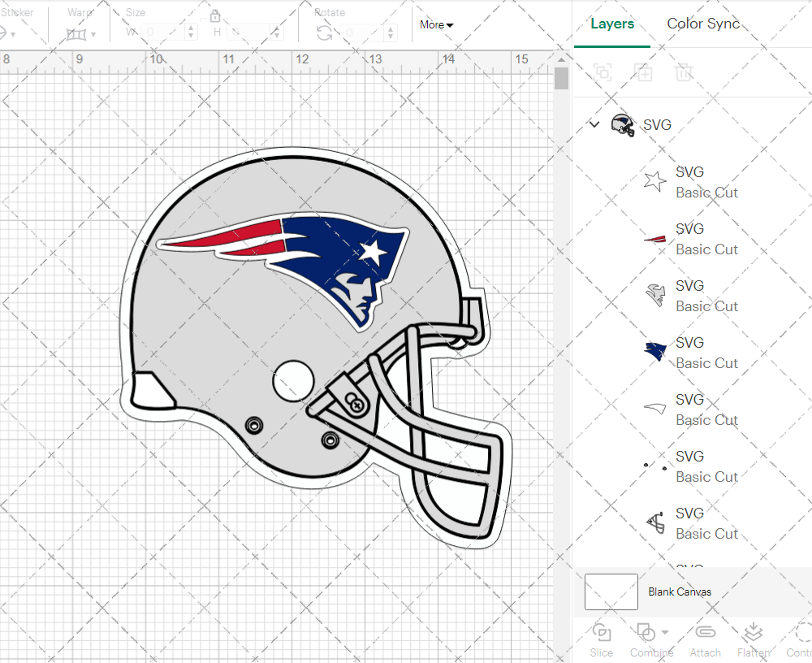
Task: Open the Combine tool
Action: click(x=651, y=641)
